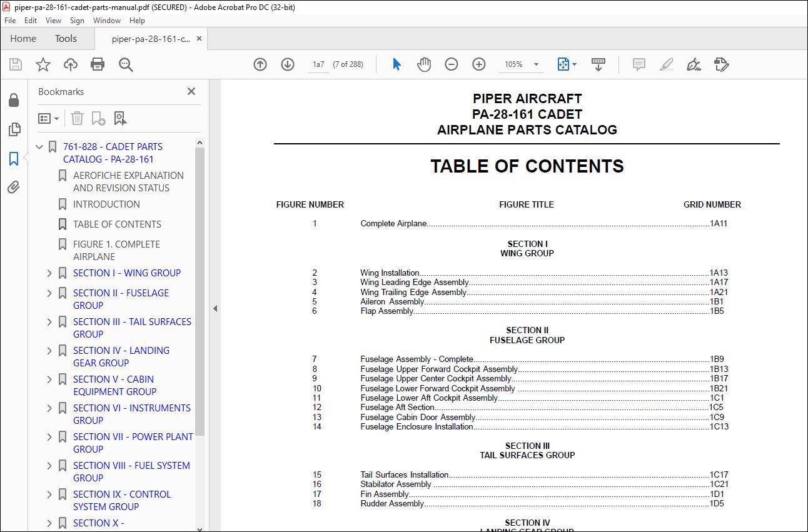Collapse navigation pane with divider arrow
808x532 pixels.
[x=215, y=308]
